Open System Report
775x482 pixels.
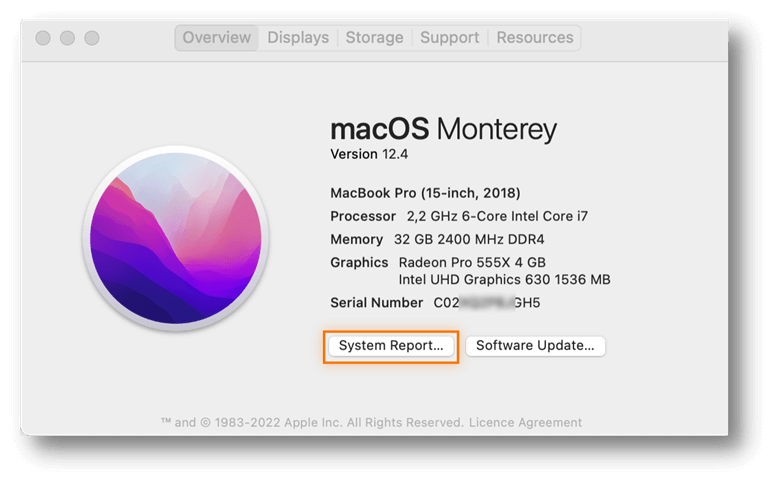391,346
